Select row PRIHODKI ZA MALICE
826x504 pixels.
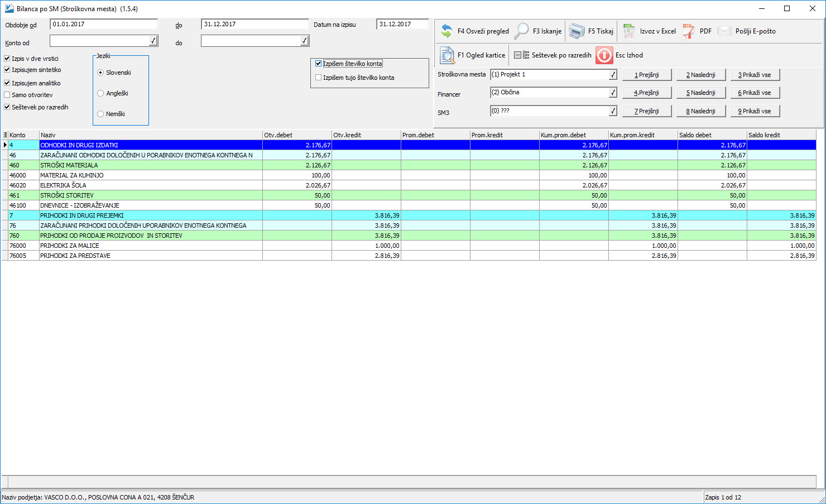click(x=409, y=246)
